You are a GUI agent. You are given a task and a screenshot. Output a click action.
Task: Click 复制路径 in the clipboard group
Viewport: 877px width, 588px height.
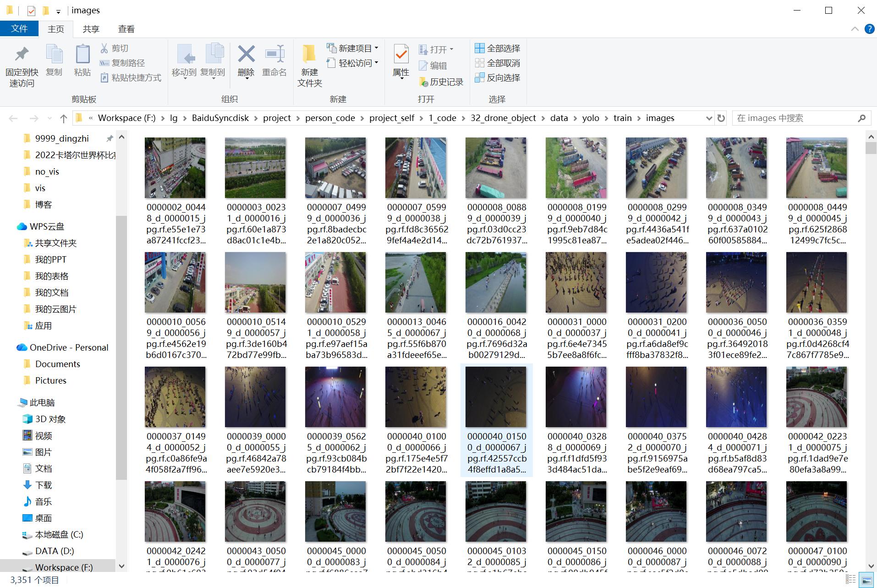coord(122,63)
